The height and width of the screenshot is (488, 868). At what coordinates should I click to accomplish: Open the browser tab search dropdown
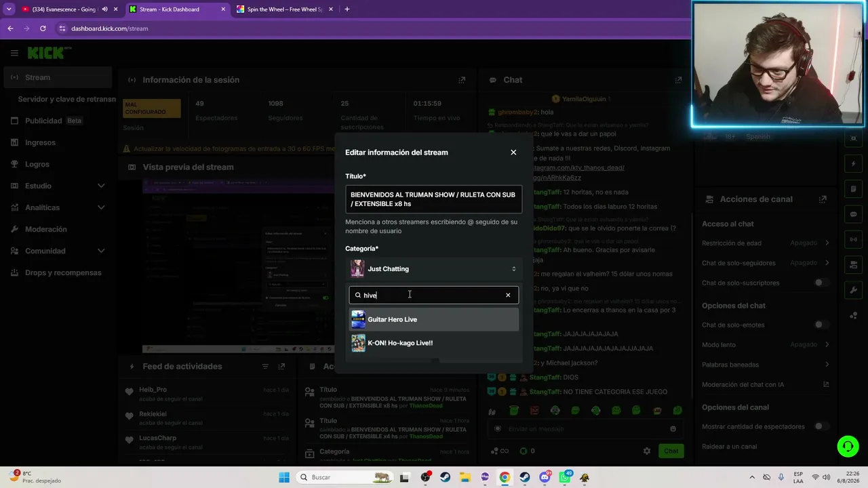coord(9,9)
